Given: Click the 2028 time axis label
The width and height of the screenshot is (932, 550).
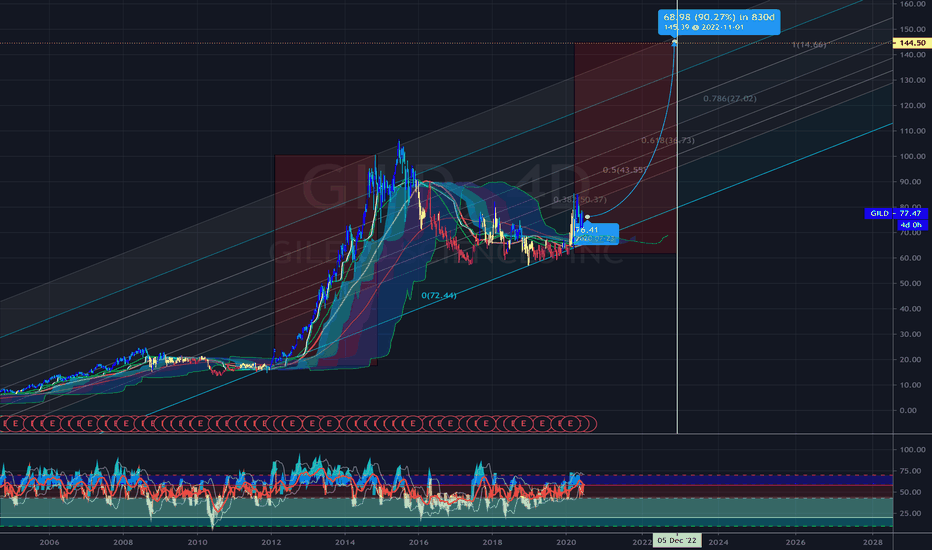Looking at the screenshot, I should tap(873, 542).
